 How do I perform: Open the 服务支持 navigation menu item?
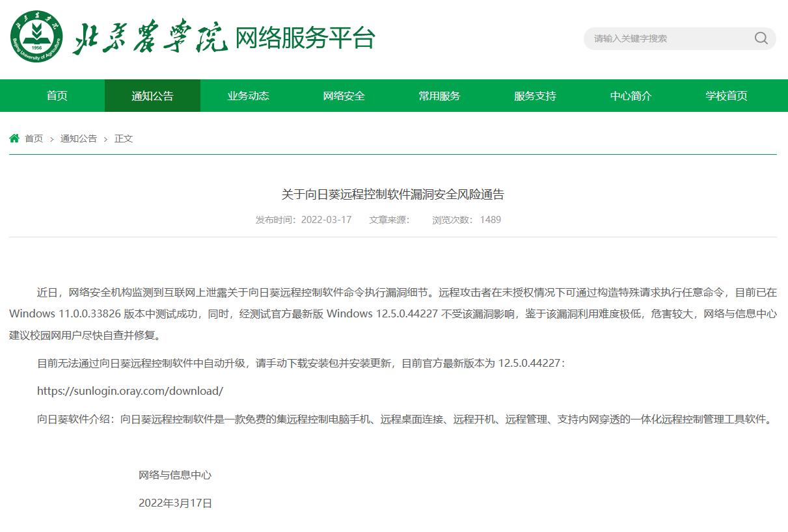click(x=534, y=96)
